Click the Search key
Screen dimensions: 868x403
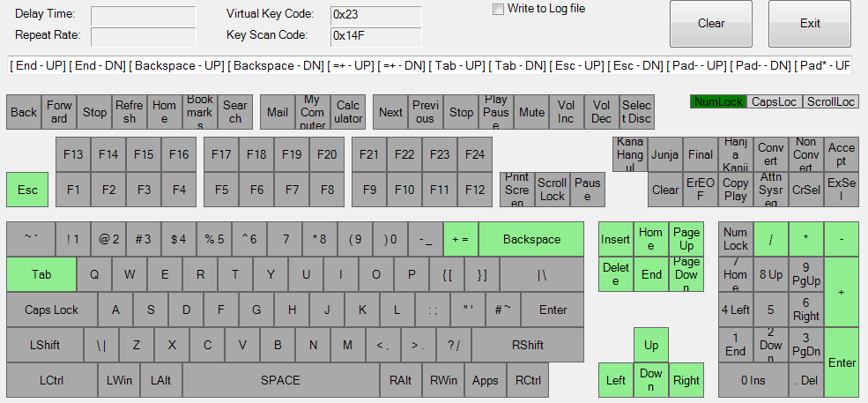tap(235, 112)
